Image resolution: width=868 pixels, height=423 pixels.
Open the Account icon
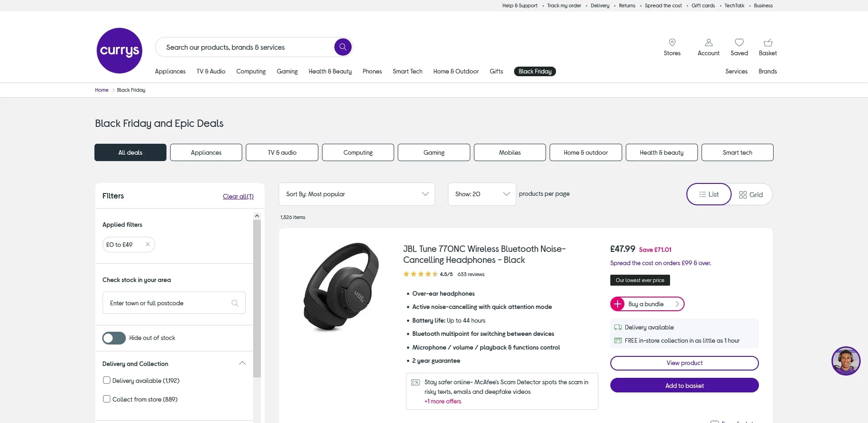click(x=708, y=43)
